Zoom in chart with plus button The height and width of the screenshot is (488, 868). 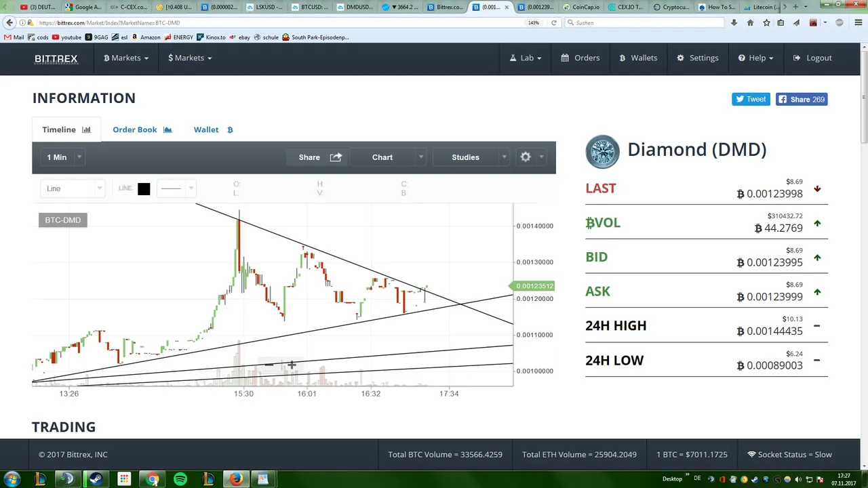[292, 365]
